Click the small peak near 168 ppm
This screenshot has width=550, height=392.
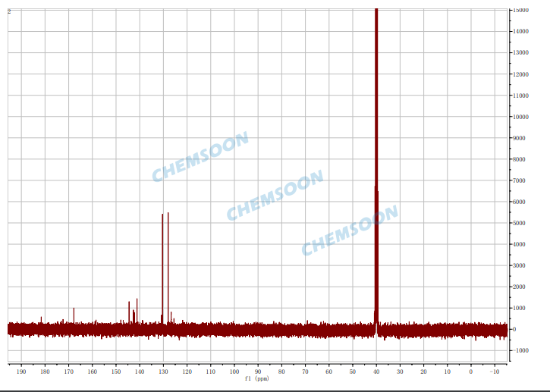click(74, 314)
